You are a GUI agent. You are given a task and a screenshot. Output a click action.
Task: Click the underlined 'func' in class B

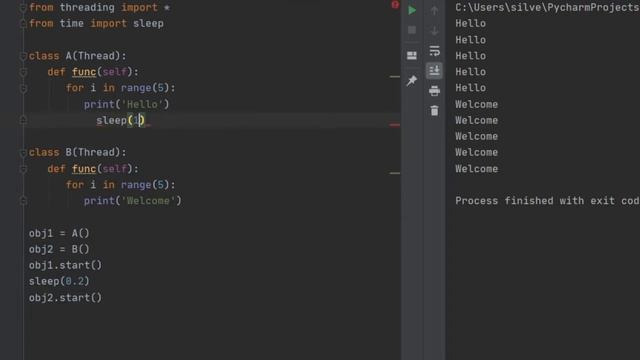84,169
